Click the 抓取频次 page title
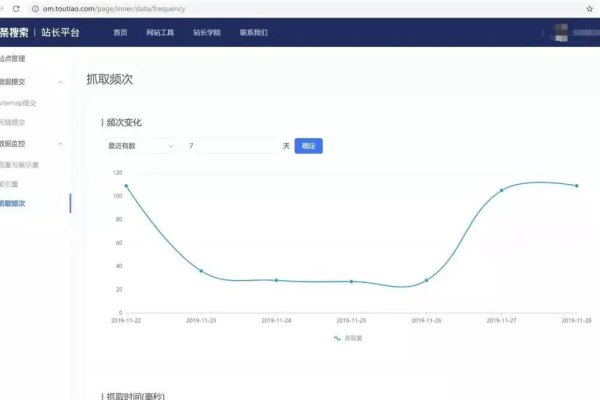 tap(109, 79)
